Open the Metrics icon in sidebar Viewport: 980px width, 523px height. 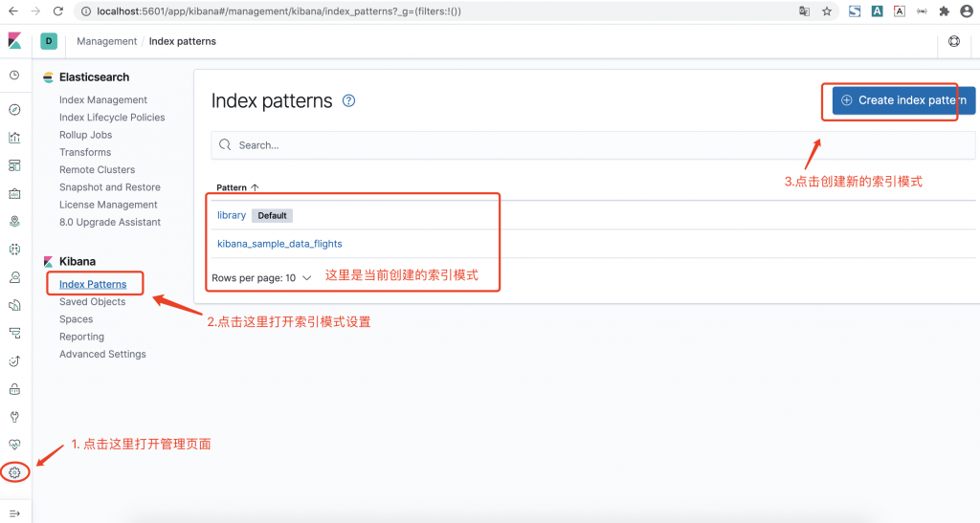(x=14, y=277)
